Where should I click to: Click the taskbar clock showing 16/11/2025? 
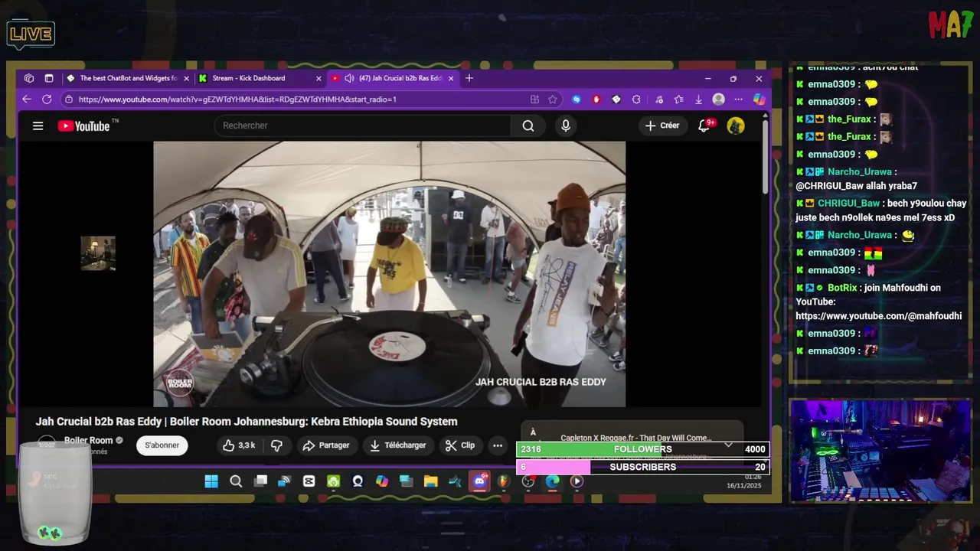[743, 481]
